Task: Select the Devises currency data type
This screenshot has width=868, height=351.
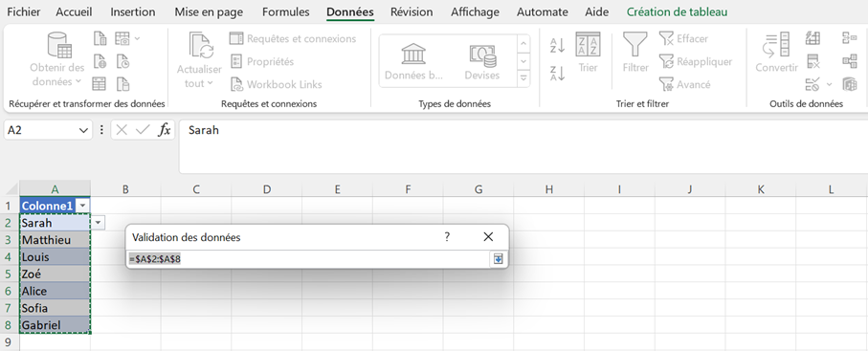Action: coord(482,55)
